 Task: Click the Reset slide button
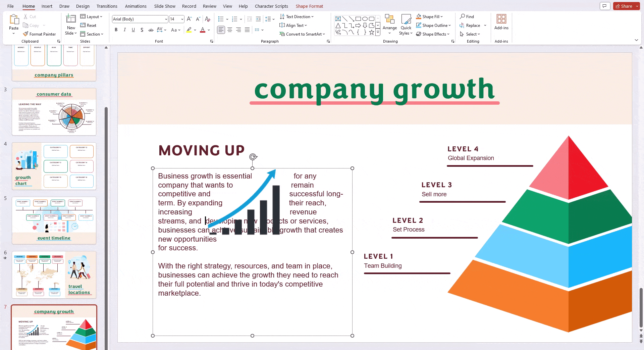pos(88,25)
